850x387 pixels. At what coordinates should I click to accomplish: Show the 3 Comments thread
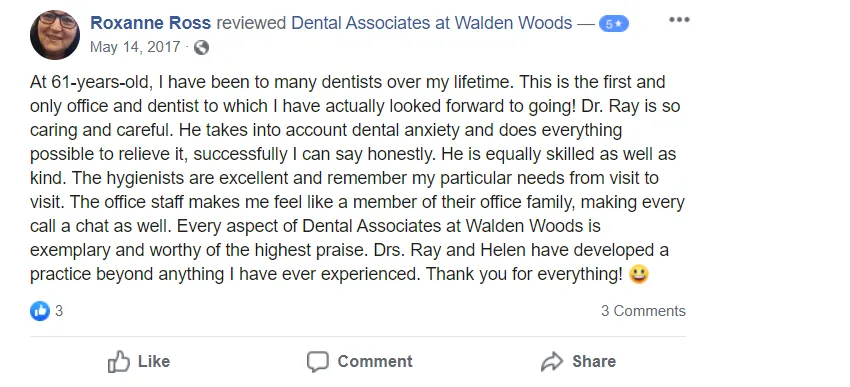pos(643,311)
